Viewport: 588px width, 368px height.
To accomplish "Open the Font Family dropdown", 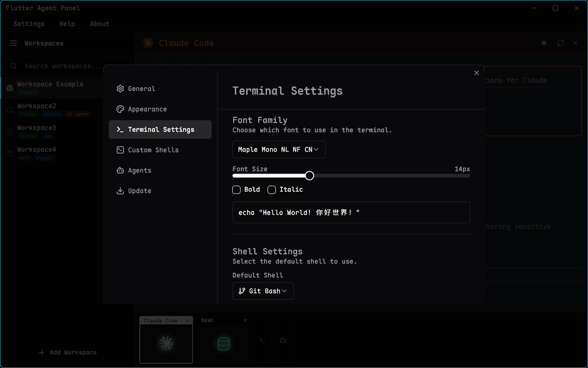I will pyautogui.click(x=279, y=149).
